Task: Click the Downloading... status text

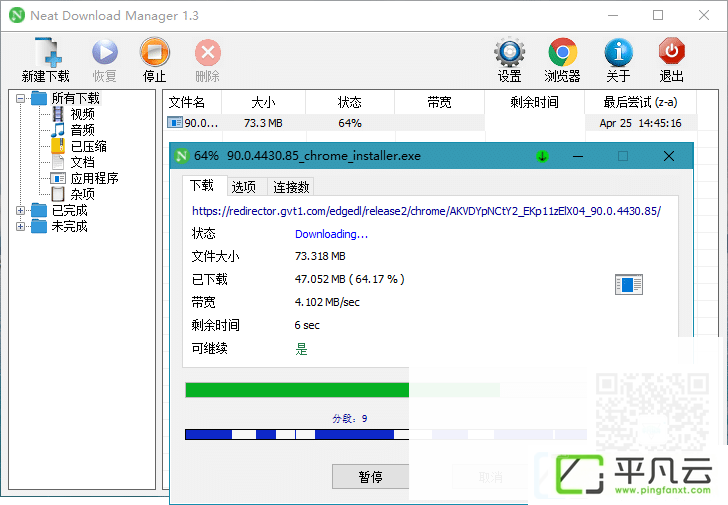Action: pos(332,234)
